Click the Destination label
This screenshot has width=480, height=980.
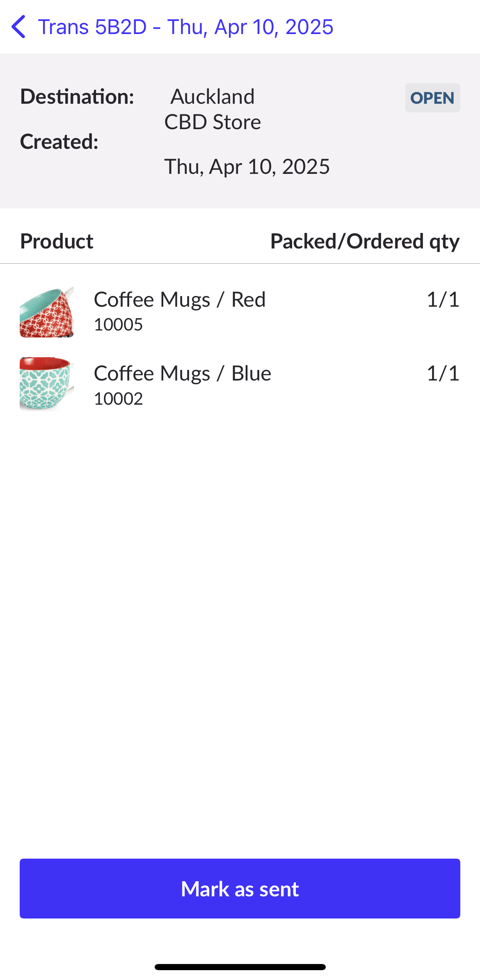click(77, 97)
